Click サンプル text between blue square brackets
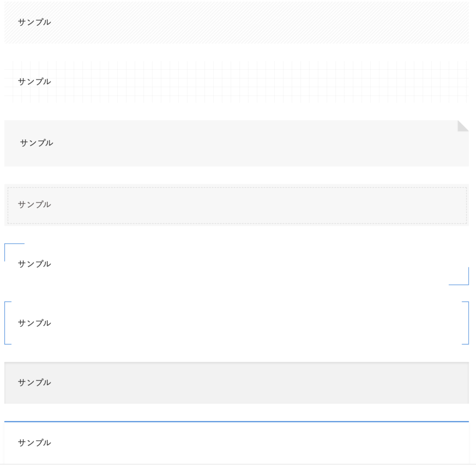This screenshot has height=465, width=476. tap(34, 323)
